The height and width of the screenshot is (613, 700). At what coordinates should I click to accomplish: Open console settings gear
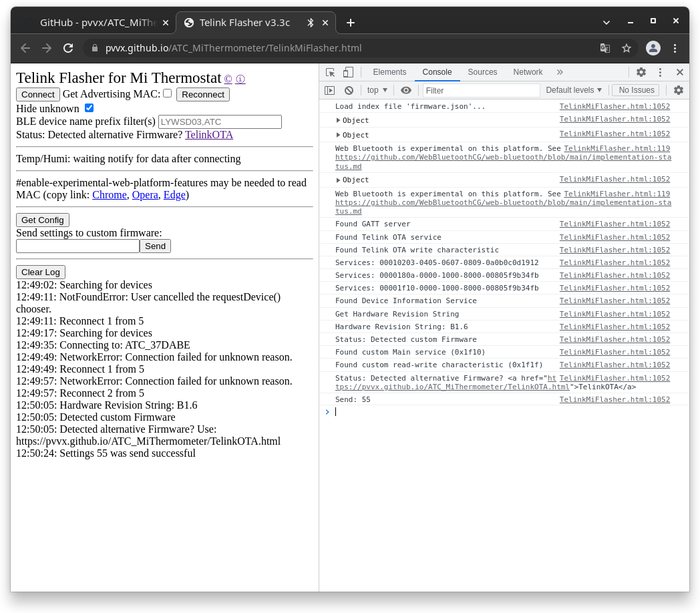click(679, 90)
